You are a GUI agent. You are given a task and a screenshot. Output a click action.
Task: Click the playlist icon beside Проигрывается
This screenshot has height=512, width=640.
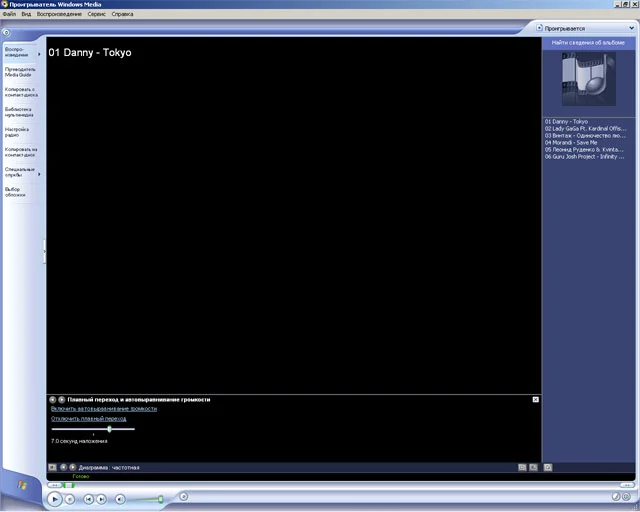click(539, 28)
